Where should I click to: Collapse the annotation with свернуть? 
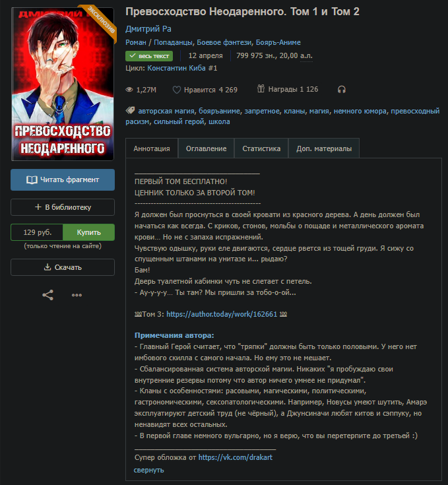[148, 470]
